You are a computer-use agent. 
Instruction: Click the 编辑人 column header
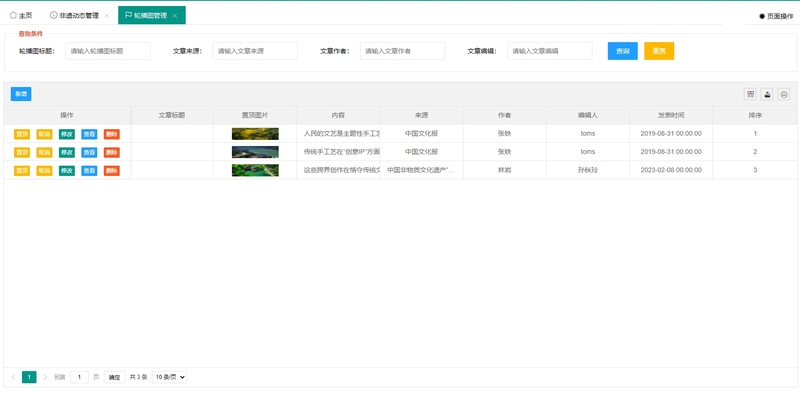coord(588,115)
